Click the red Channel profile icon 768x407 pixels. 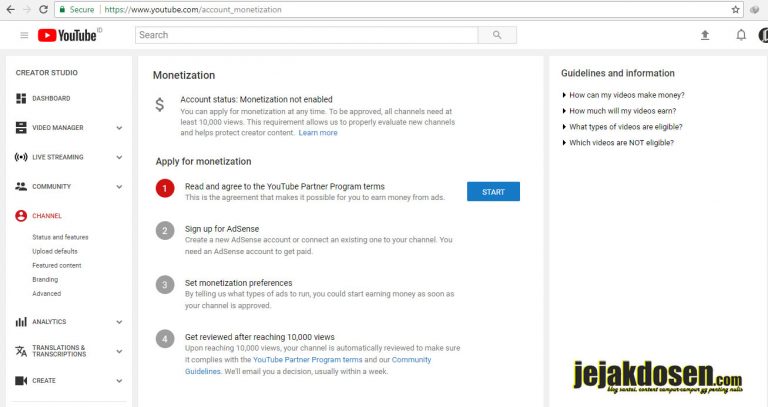tap(21, 216)
